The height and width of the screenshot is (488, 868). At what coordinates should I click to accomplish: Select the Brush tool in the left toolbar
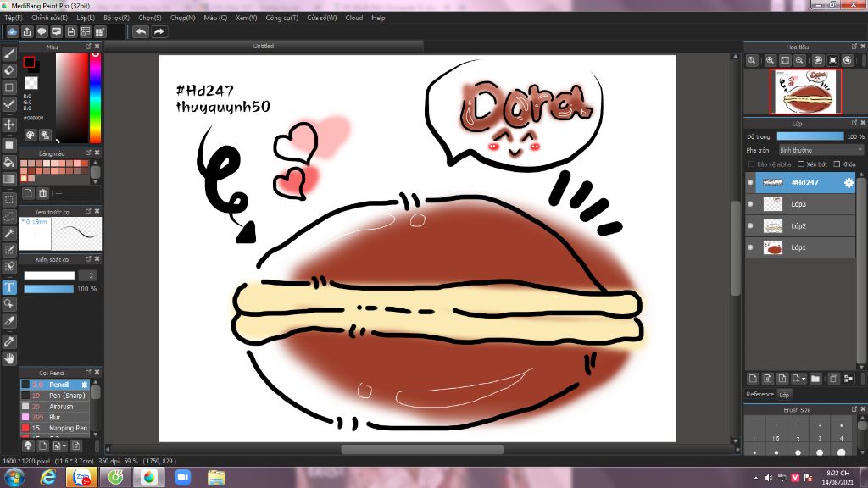(x=8, y=53)
